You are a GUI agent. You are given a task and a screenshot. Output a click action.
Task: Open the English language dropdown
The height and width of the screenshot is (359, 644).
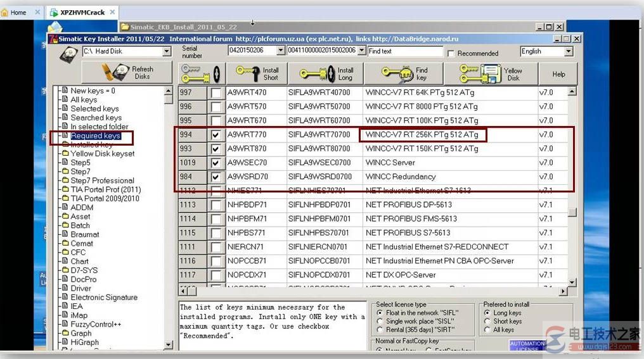coord(569,51)
